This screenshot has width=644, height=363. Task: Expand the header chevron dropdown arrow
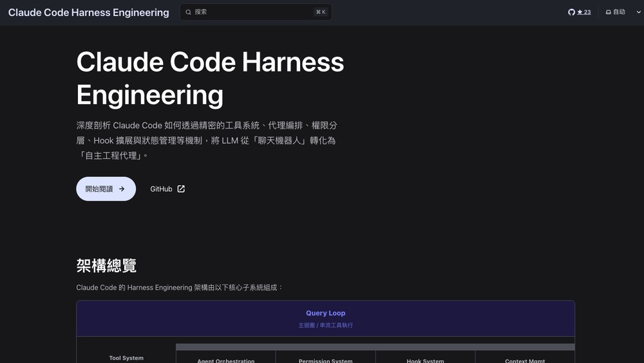click(x=638, y=12)
